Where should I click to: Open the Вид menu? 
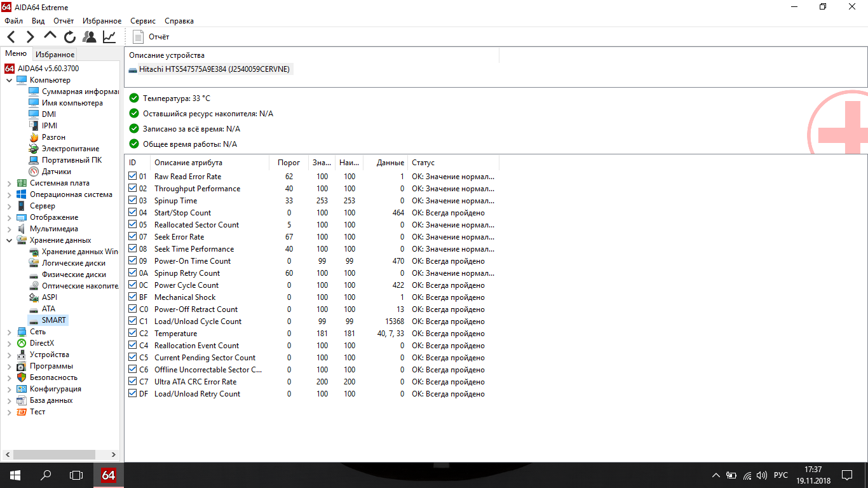coord(38,21)
